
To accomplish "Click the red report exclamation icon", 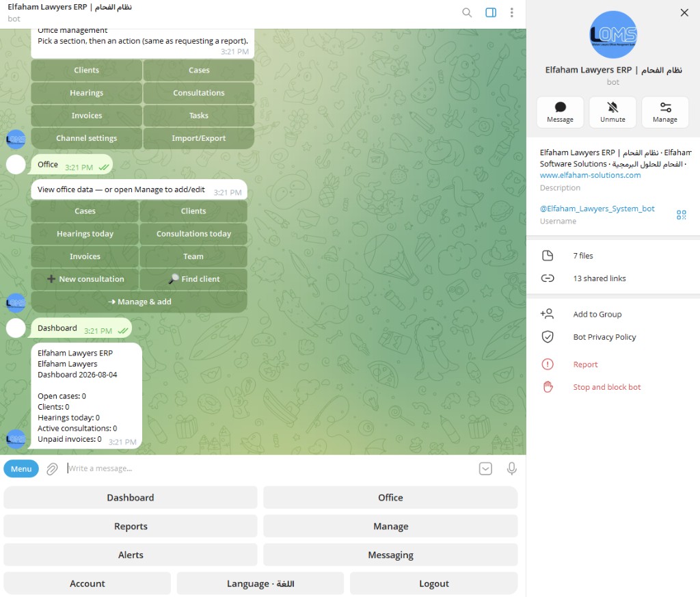I will pyautogui.click(x=548, y=364).
